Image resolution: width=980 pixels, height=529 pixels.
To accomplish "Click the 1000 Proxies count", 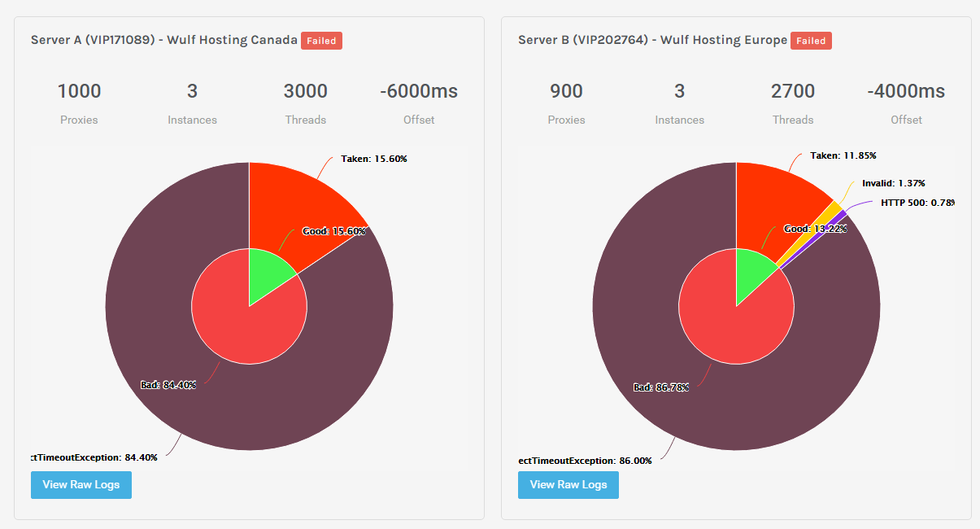I will pos(79,91).
